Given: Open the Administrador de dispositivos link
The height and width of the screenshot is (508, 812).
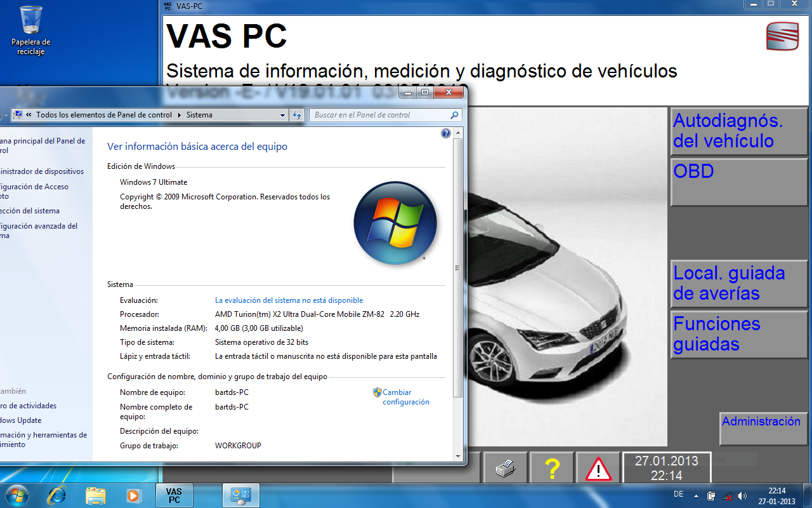Looking at the screenshot, I should [42, 171].
